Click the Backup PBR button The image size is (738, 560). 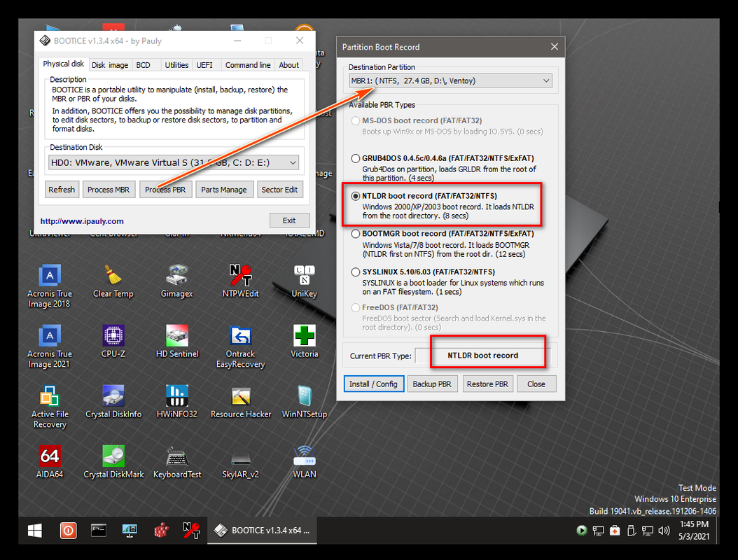431,384
